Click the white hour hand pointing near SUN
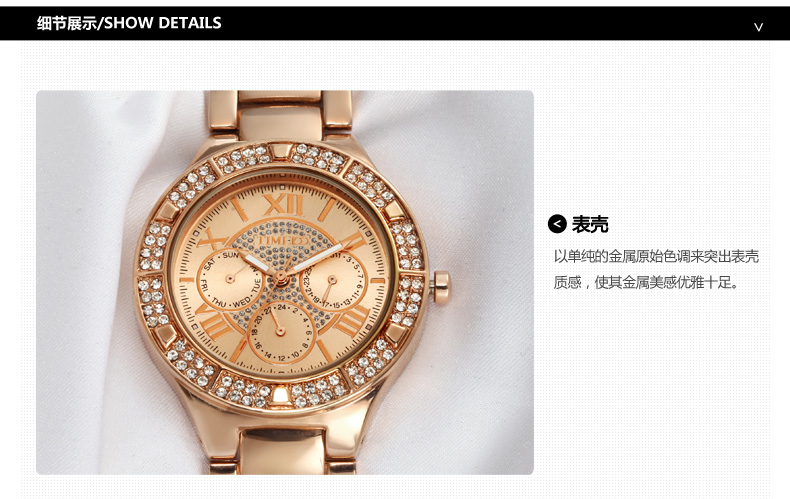790x499 pixels. (x=257, y=263)
